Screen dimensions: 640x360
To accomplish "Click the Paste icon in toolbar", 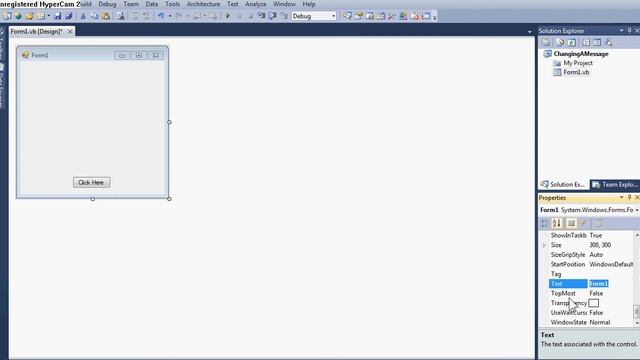I will tap(105, 16).
